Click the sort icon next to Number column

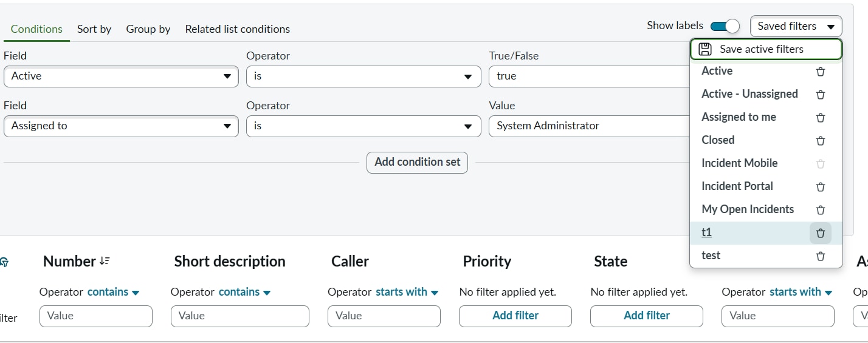pos(105,261)
